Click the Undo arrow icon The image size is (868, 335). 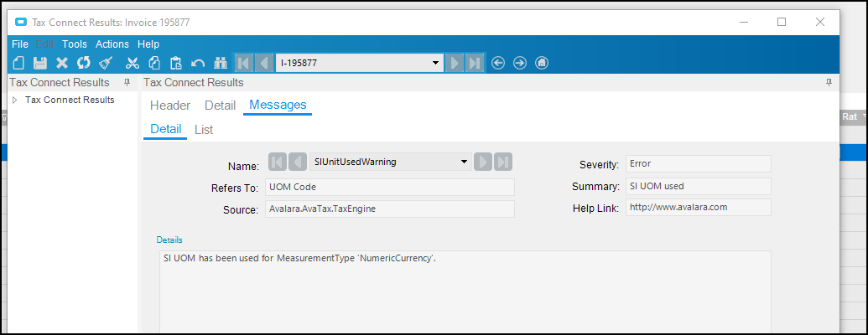(198, 63)
